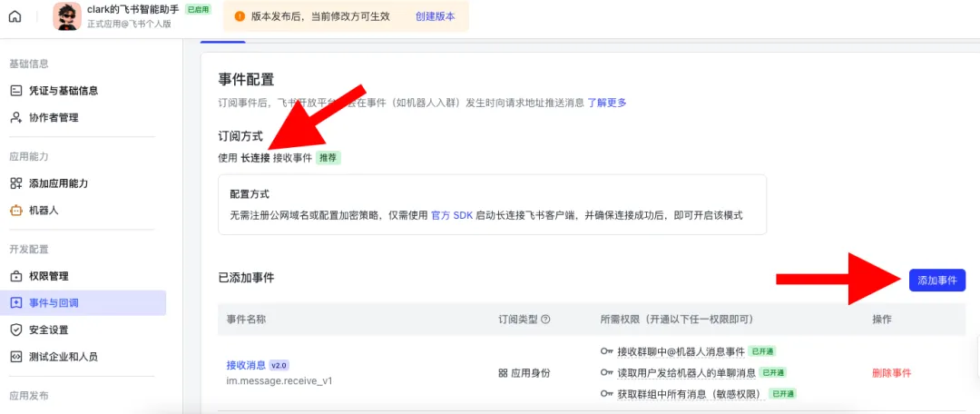Open the app avatar image
The width and height of the screenshot is (980, 414).
pyautogui.click(x=67, y=16)
